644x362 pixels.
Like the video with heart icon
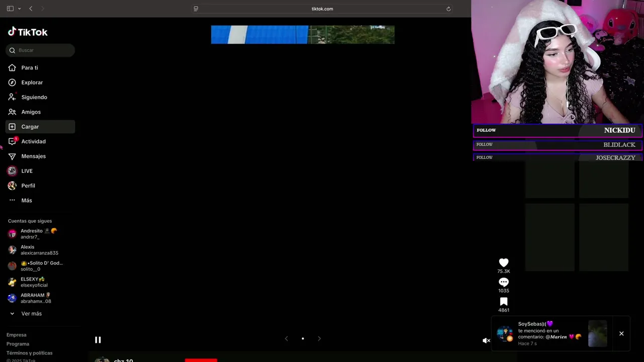coord(504,262)
